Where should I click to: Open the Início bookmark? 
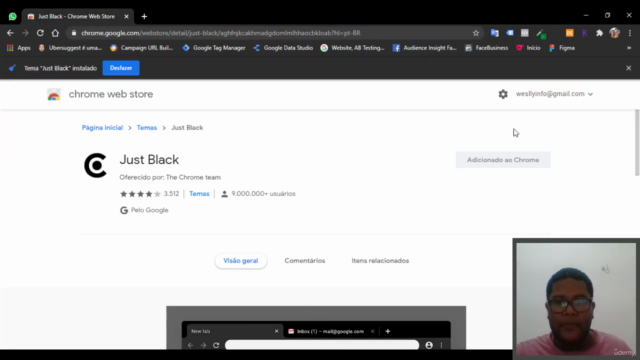(x=528, y=48)
